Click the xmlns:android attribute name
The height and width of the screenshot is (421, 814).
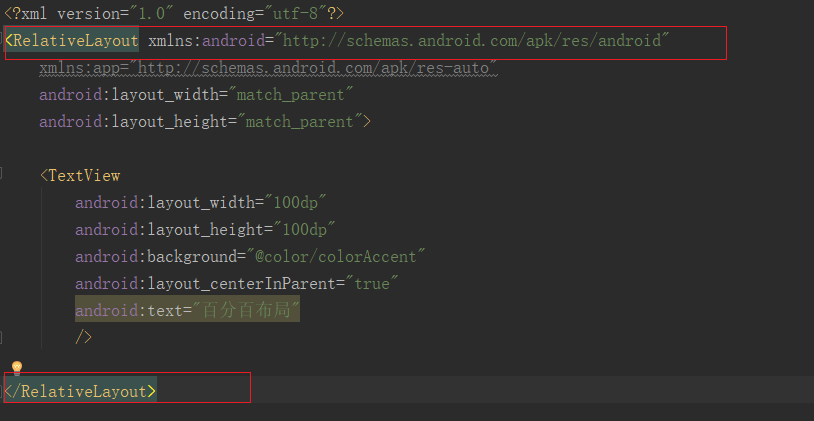(x=207, y=40)
